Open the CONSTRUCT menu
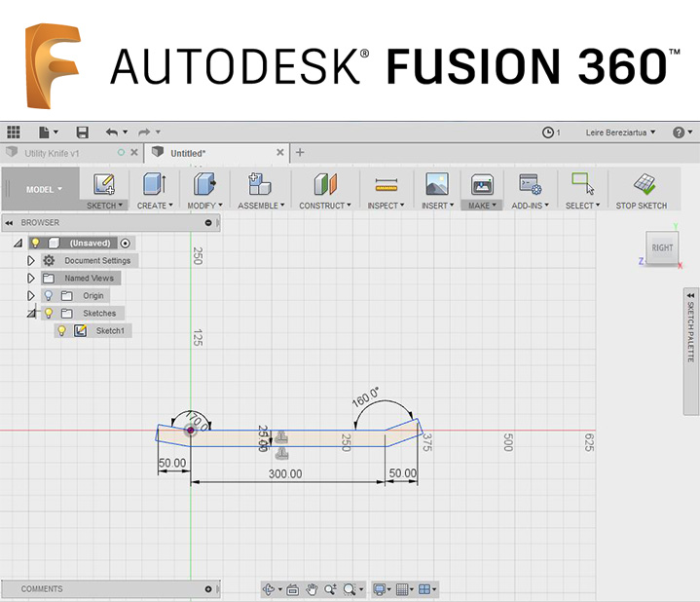The image size is (700, 602). click(x=325, y=206)
